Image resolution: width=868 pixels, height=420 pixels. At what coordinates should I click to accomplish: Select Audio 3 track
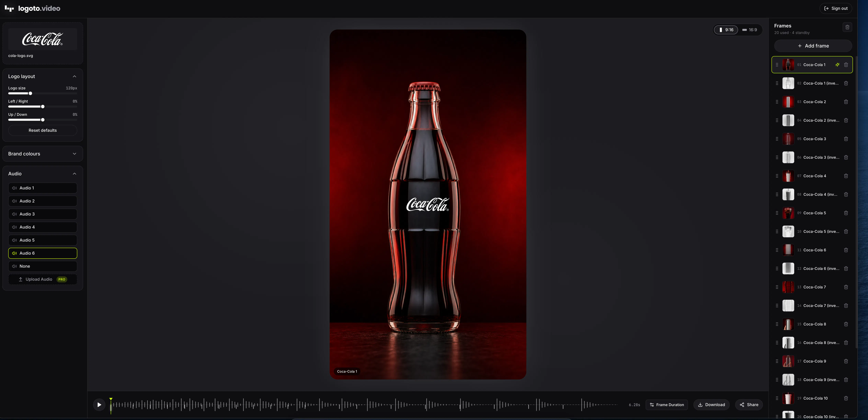click(x=42, y=214)
